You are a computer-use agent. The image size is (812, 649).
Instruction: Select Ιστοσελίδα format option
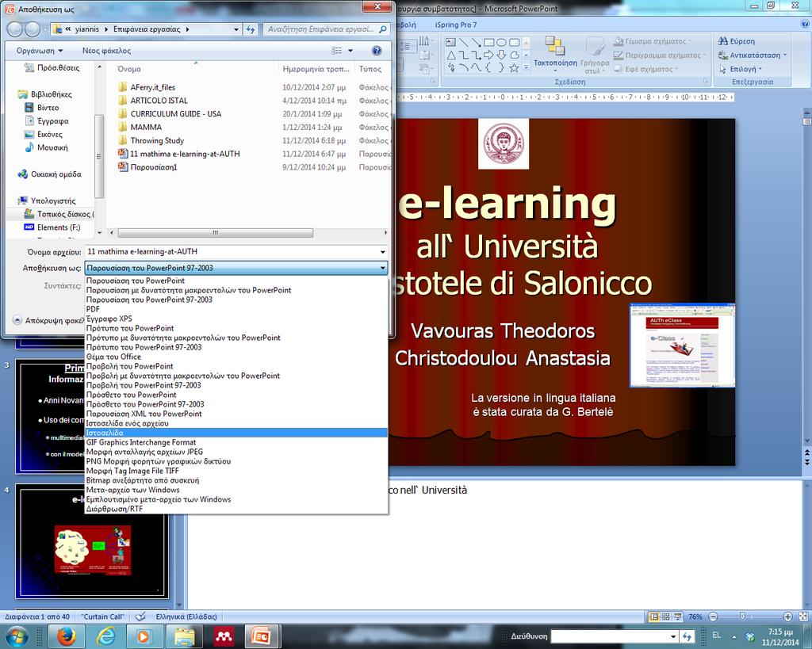click(236, 433)
